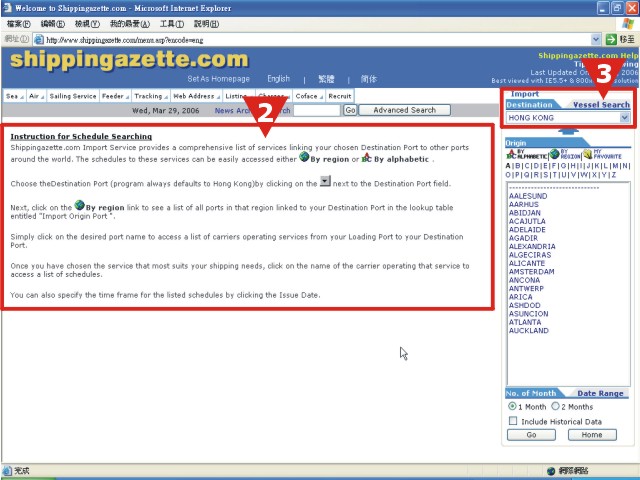Screen dimensions: 640x480
Task: Filter origin ports by letter B
Action: click(518, 166)
